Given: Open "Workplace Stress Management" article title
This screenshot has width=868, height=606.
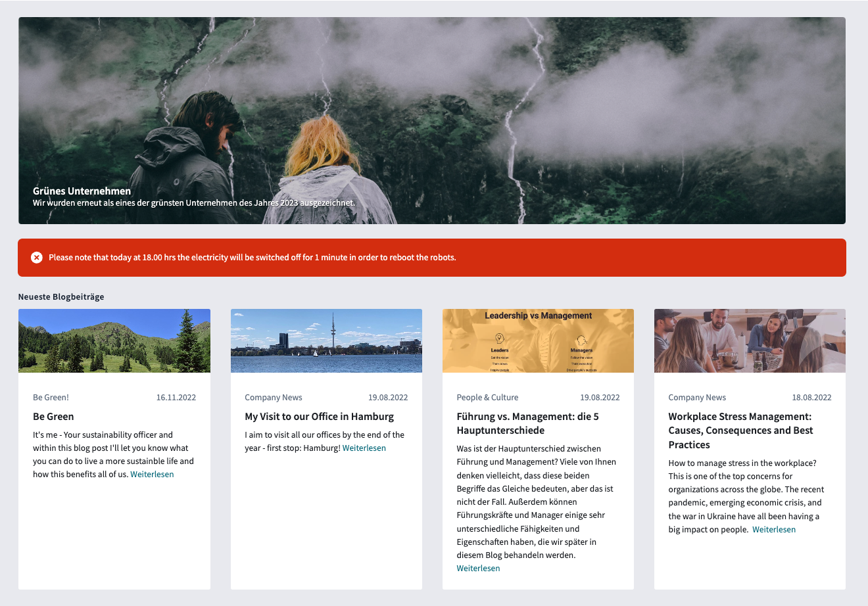Looking at the screenshot, I should point(740,430).
